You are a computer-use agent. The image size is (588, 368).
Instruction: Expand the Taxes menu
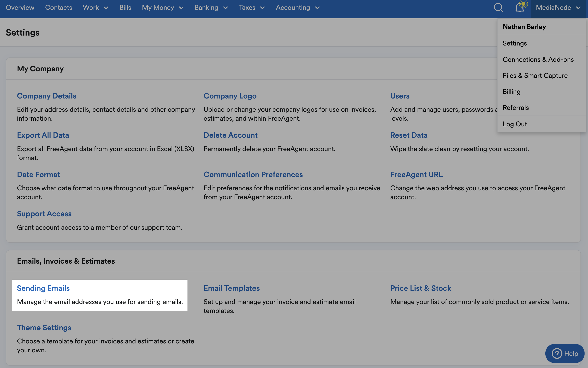(252, 8)
